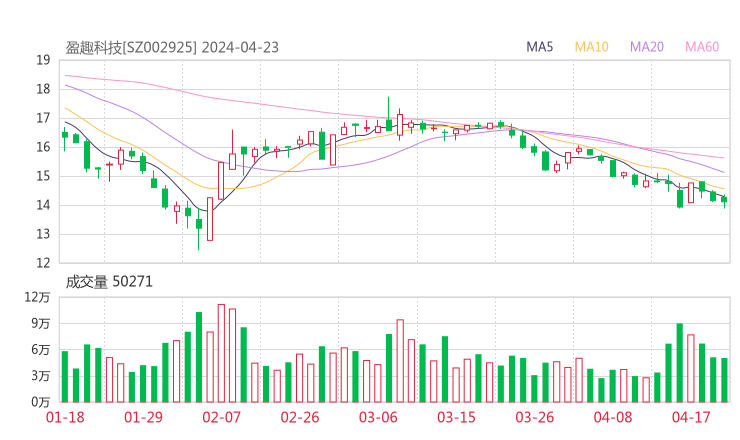The width and height of the screenshot is (740, 440).
Task: Click the MA5 legend label
Action: (539, 47)
